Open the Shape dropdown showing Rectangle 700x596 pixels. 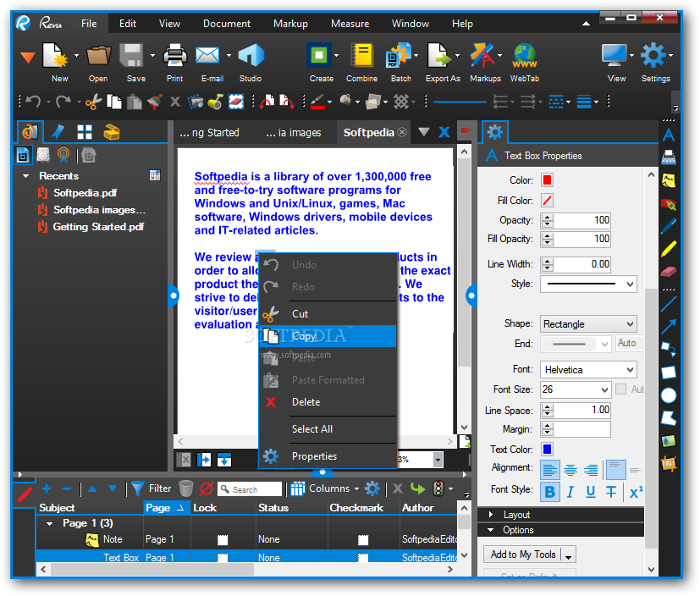(x=588, y=324)
